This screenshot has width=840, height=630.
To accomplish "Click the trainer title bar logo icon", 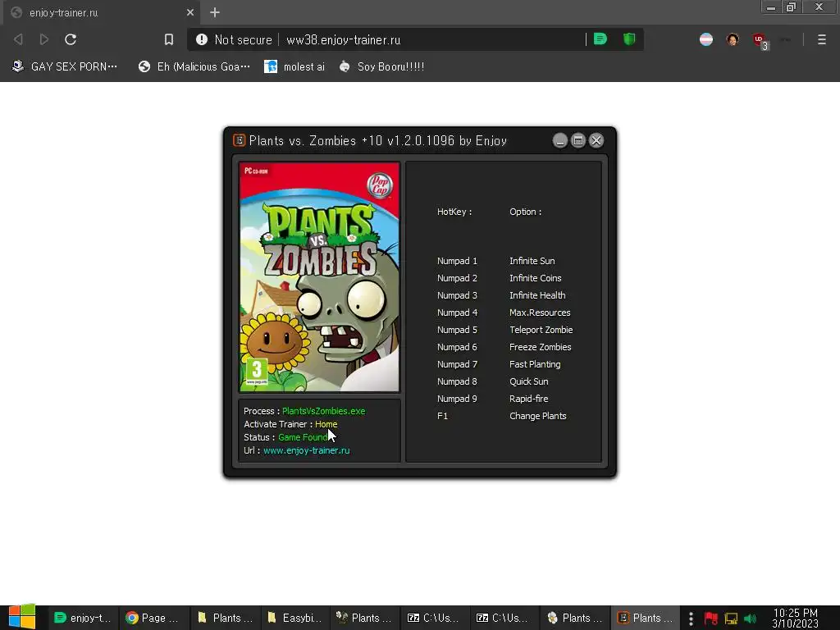I will pyautogui.click(x=239, y=140).
